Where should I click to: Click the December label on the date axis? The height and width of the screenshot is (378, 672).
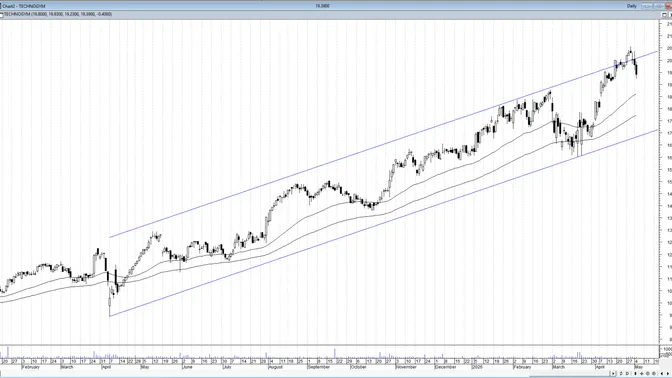445,367
